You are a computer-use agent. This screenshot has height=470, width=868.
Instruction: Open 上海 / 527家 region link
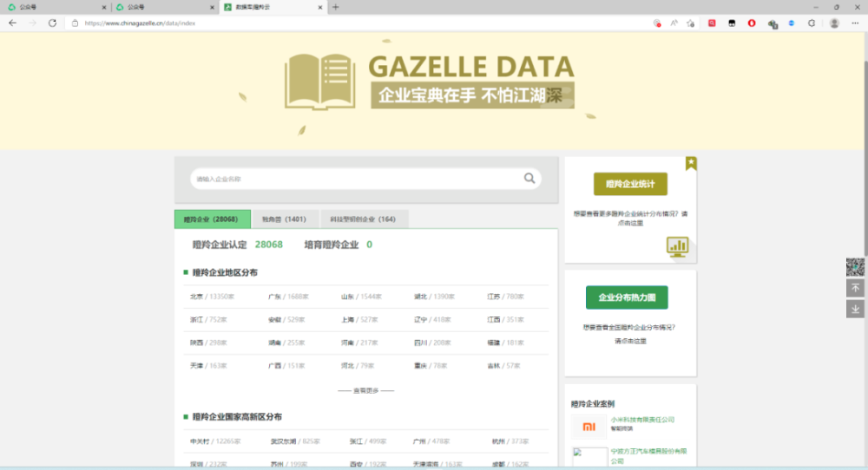tap(359, 320)
